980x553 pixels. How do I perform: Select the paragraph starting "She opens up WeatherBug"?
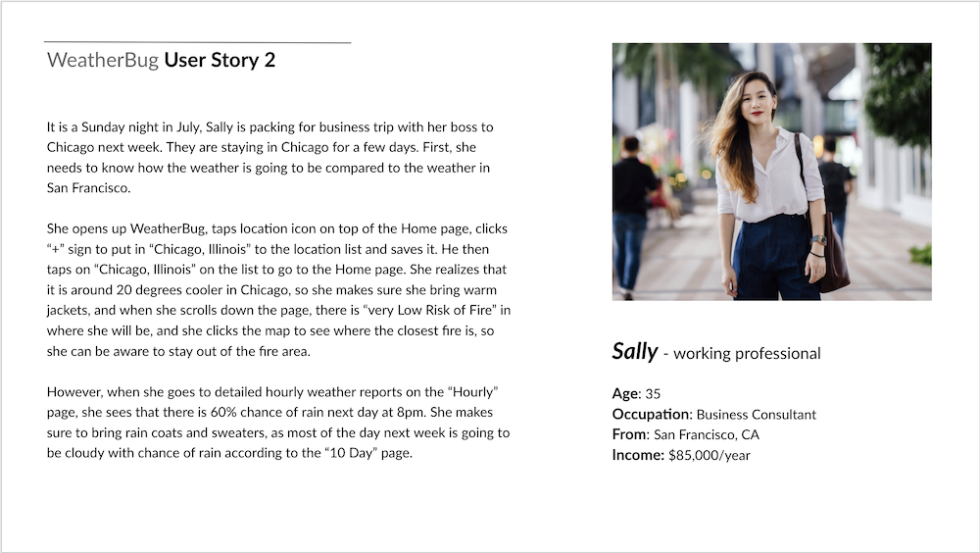point(278,289)
